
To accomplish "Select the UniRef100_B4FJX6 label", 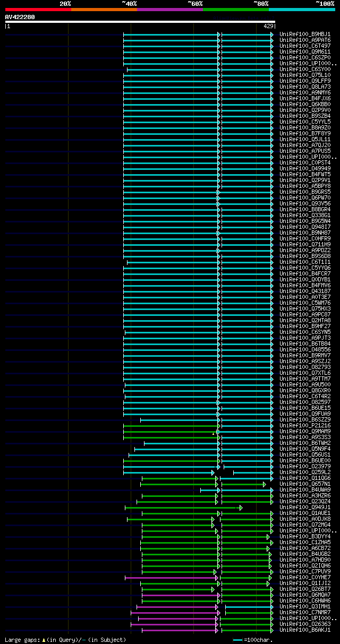I will pyautogui.click(x=305, y=98).
